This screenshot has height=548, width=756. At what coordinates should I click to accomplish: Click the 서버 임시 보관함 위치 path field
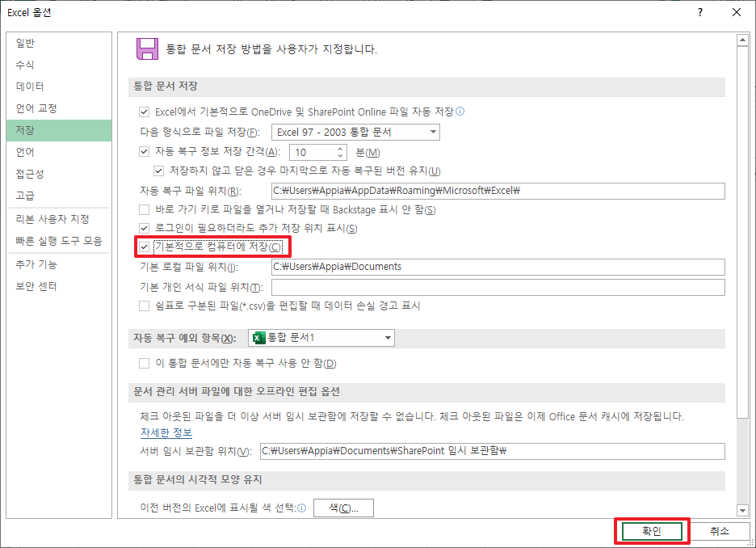[492, 451]
